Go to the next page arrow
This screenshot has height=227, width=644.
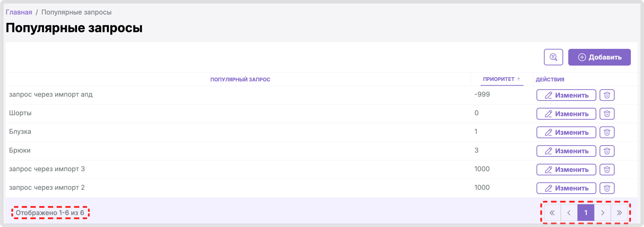click(x=602, y=213)
